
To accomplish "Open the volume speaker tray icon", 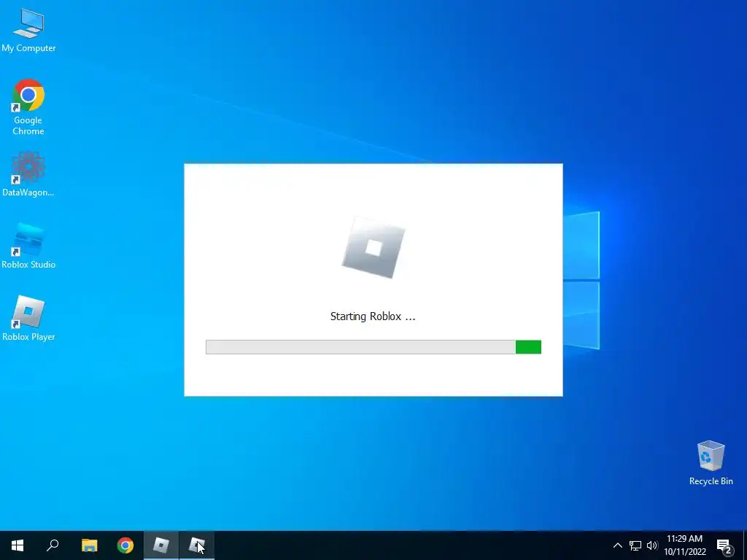I will click(x=652, y=545).
